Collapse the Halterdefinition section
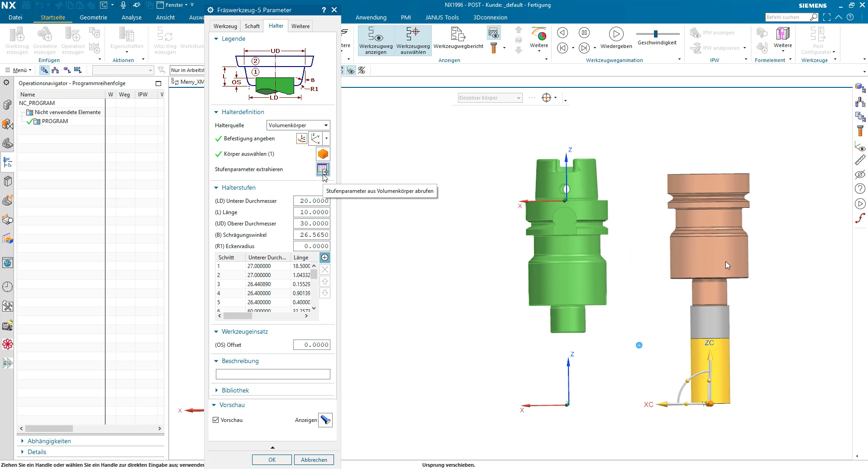The image size is (868, 469). [x=216, y=112]
